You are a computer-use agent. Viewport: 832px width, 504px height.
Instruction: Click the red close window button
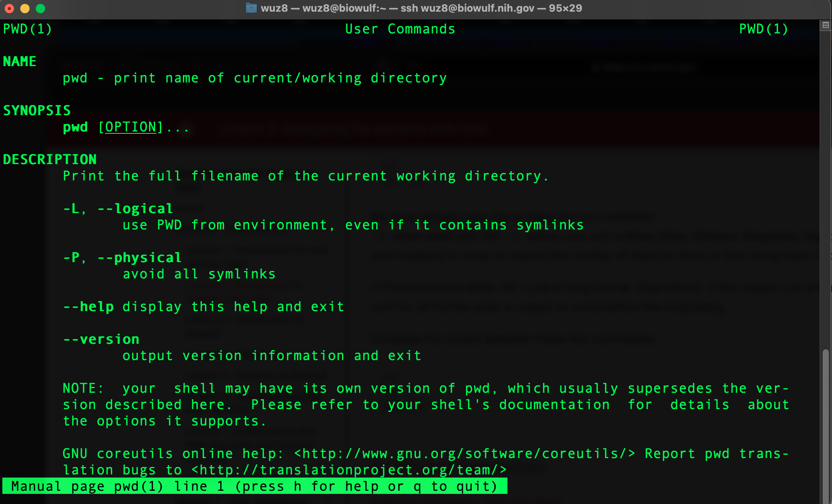(9, 9)
